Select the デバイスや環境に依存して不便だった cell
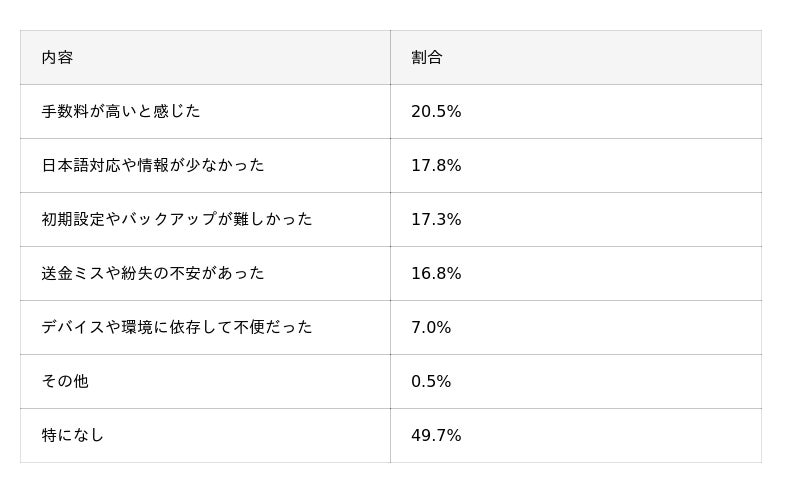Screen dimensions: 800x493 coord(177,328)
